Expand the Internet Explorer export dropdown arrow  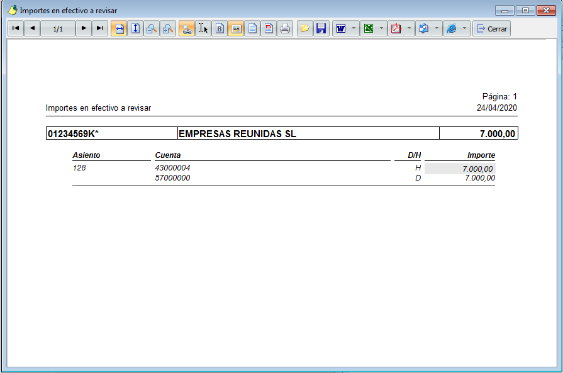pos(464,28)
